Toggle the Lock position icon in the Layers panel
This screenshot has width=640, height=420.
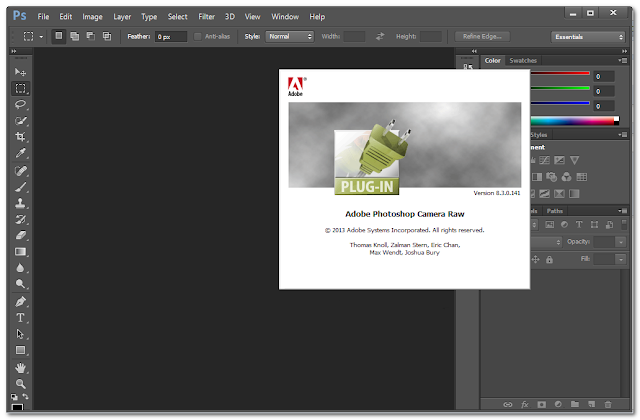click(536, 259)
